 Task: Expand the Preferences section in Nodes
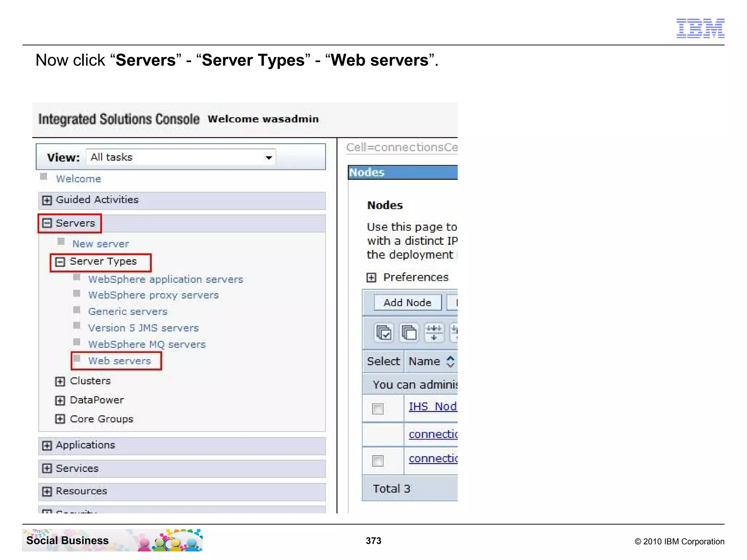pos(371,278)
